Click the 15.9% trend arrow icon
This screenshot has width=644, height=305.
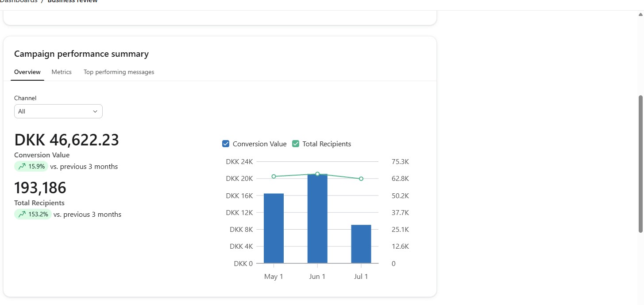pyautogui.click(x=22, y=167)
